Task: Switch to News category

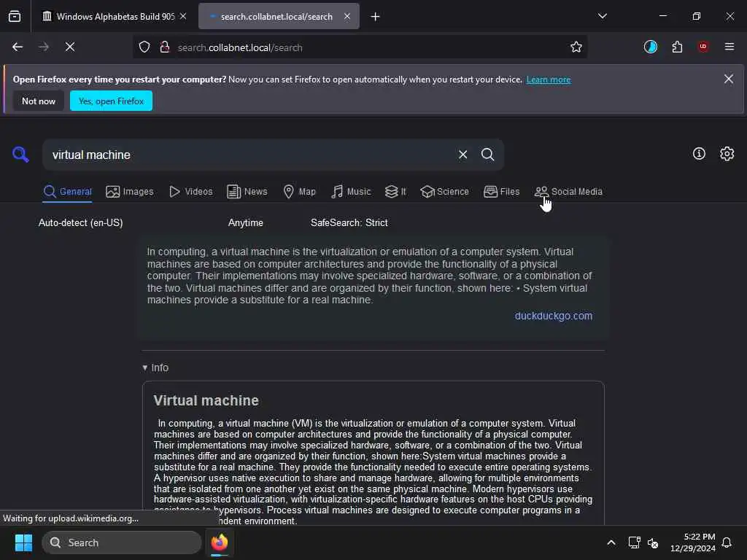Action: [x=247, y=192]
